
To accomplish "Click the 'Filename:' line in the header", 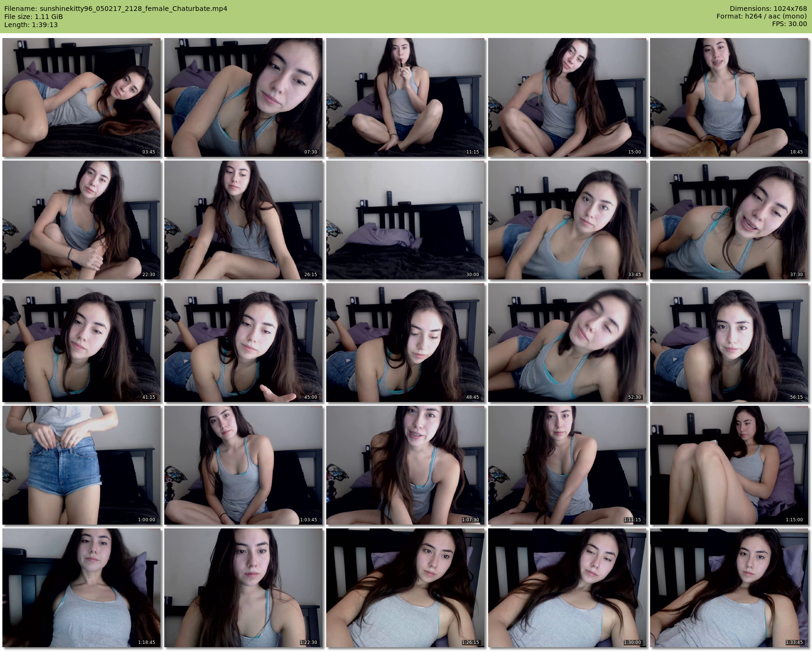I will coord(116,9).
